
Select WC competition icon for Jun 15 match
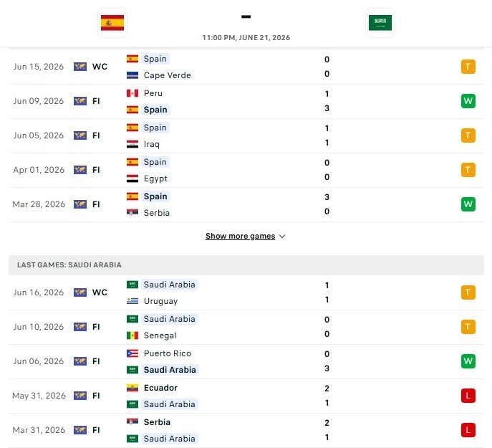[x=80, y=67]
